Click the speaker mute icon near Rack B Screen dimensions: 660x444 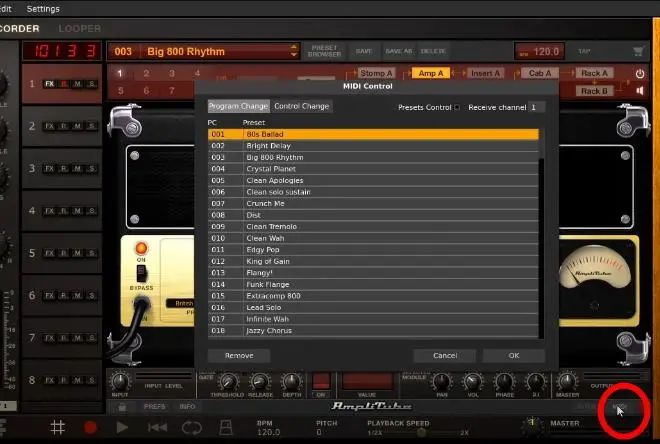tap(640, 91)
